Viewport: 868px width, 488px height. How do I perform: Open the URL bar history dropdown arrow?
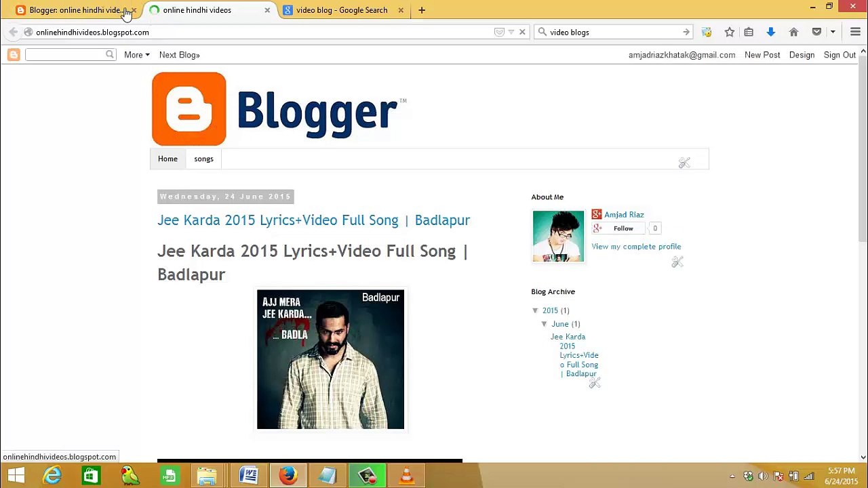pos(511,32)
